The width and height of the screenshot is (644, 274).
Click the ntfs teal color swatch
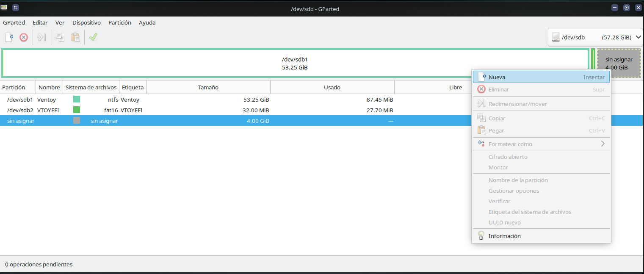coord(77,100)
